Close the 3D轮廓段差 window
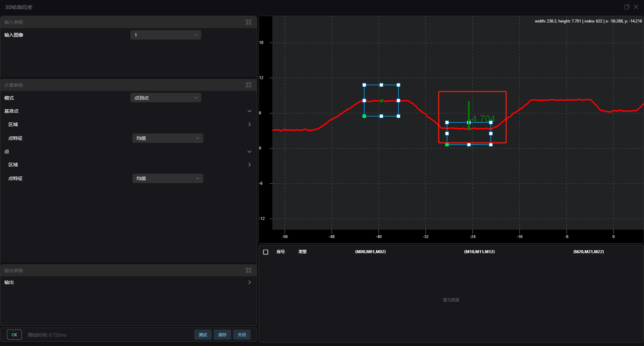The height and width of the screenshot is (346, 644). 636,7
